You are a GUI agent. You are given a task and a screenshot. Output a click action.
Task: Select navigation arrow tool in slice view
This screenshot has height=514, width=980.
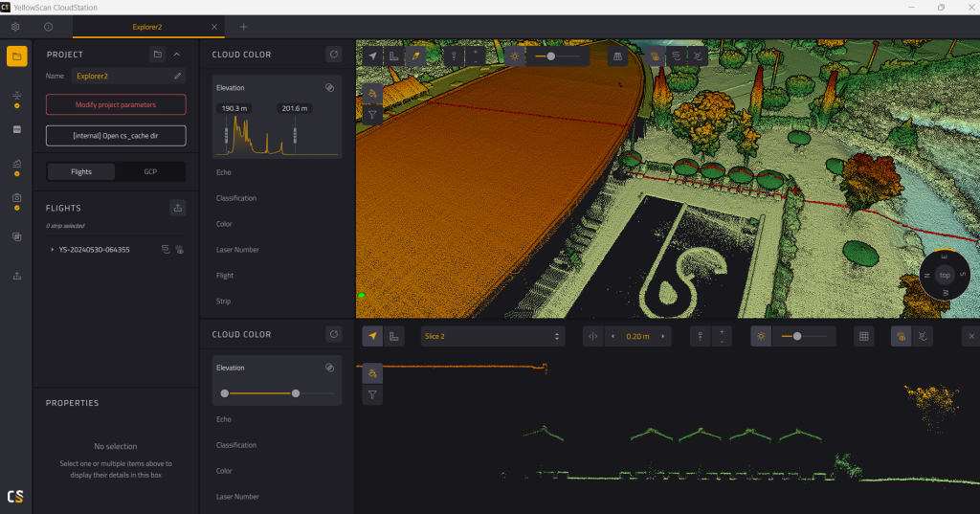click(x=372, y=336)
